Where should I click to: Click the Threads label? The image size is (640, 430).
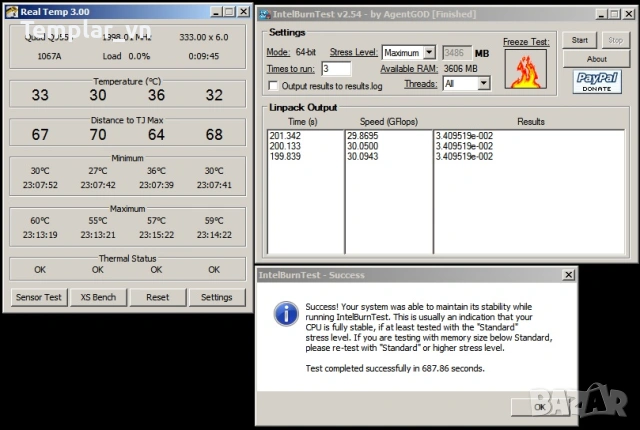pyautogui.click(x=420, y=84)
